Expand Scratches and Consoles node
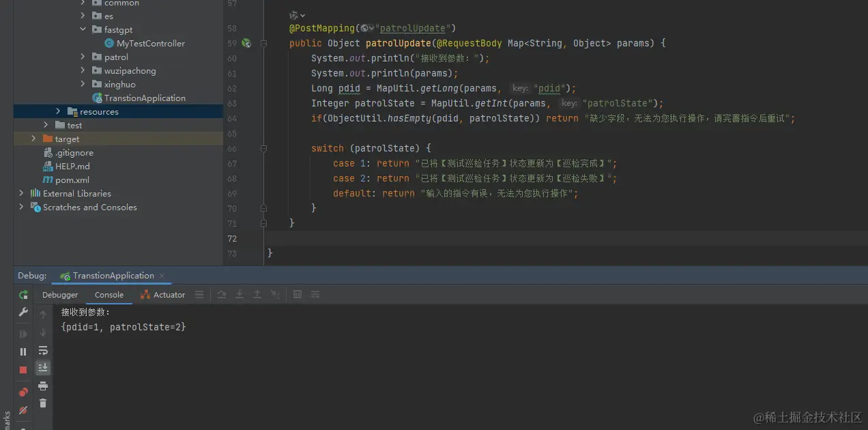This screenshot has height=430, width=868. (21, 207)
